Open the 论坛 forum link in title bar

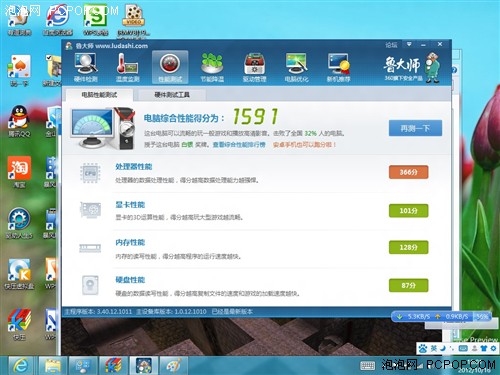(391, 45)
